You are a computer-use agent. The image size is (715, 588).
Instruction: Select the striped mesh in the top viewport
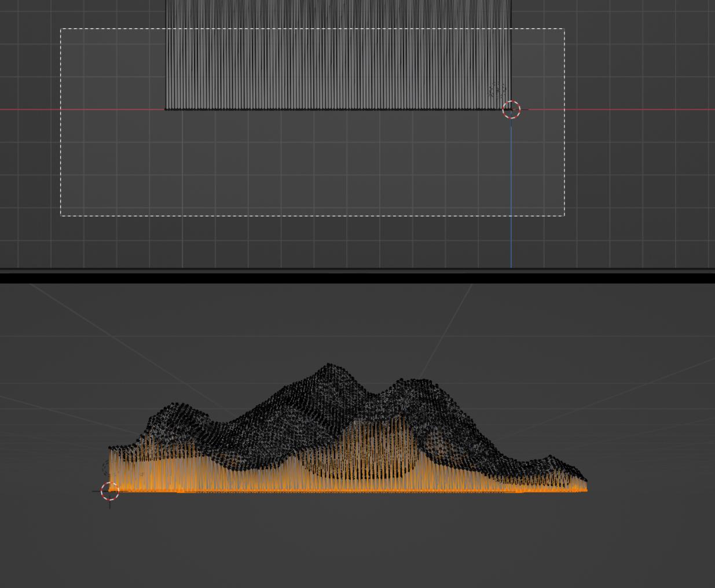338,55
